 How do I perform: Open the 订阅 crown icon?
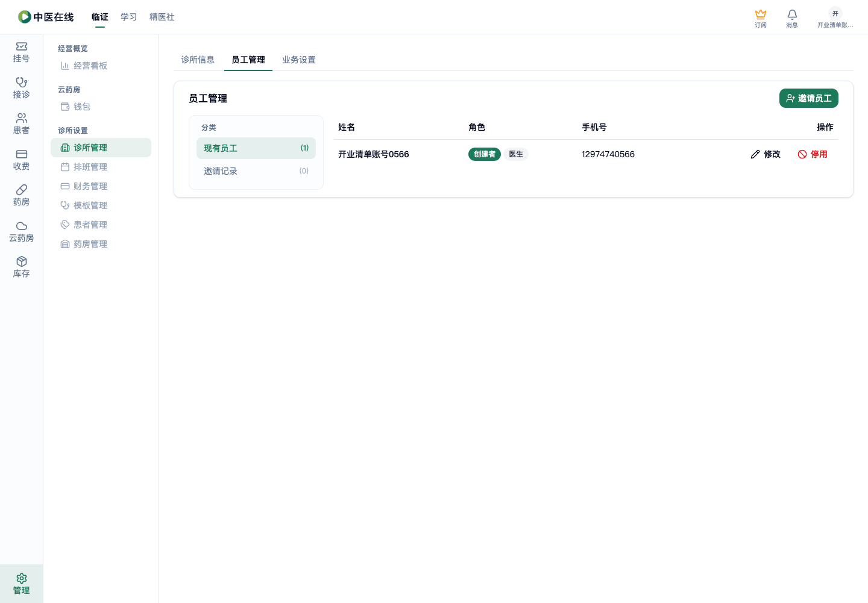pyautogui.click(x=761, y=14)
